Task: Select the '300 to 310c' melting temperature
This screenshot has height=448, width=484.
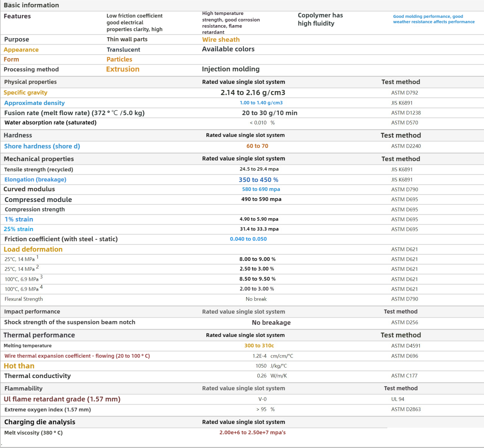Action: 259,346
